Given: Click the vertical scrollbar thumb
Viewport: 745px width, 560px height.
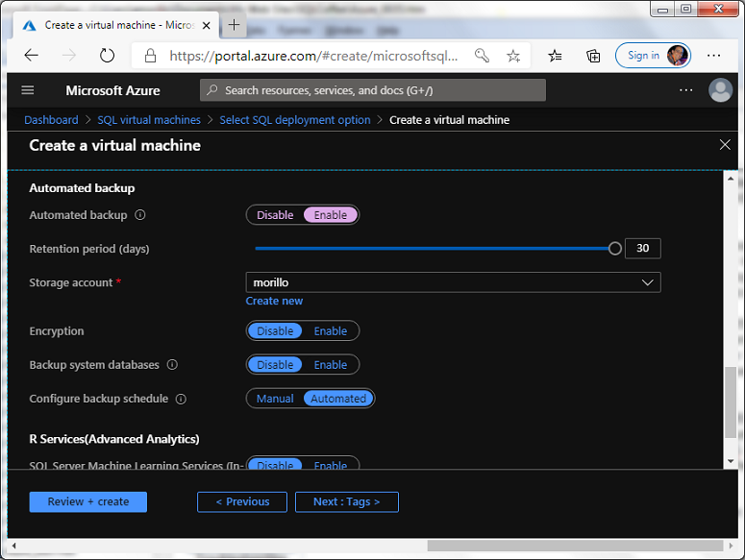Looking at the screenshot, I should [731, 402].
